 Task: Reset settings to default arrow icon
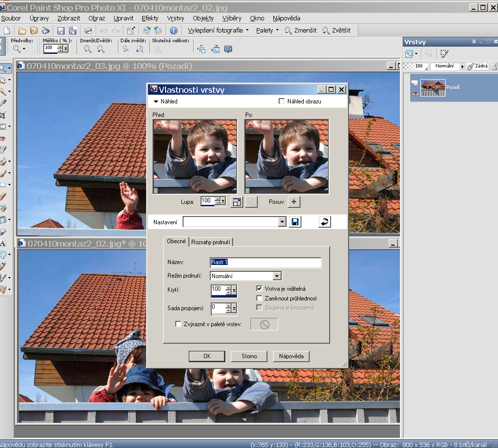pyautogui.click(x=325, y=222)
